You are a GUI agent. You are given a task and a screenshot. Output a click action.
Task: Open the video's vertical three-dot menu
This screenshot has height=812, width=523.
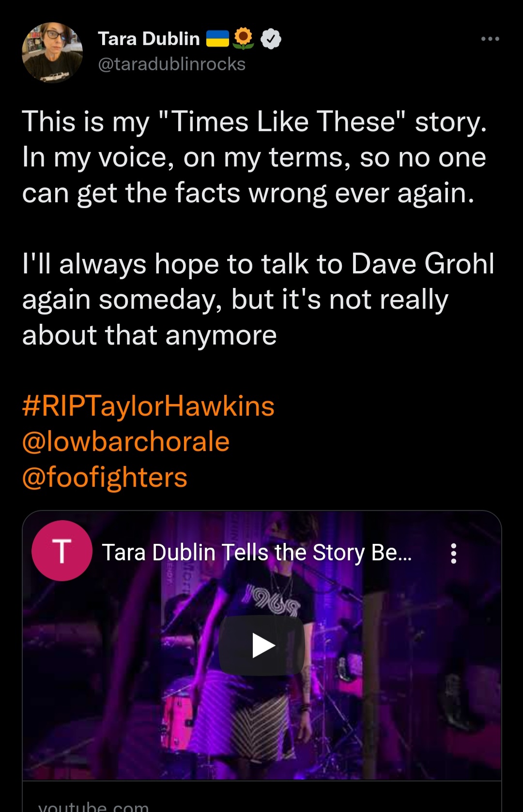(453, 553)
